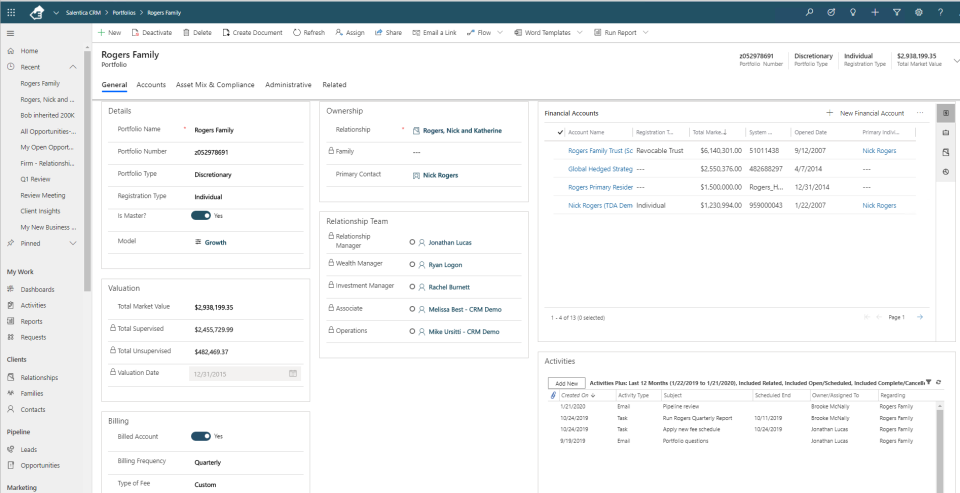Click Add New in Activities
This screenshot has height=493, width=960.
point(566,383)
